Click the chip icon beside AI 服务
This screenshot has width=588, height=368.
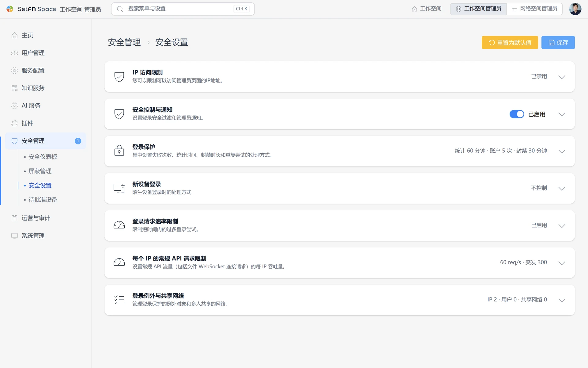(14, 105)
